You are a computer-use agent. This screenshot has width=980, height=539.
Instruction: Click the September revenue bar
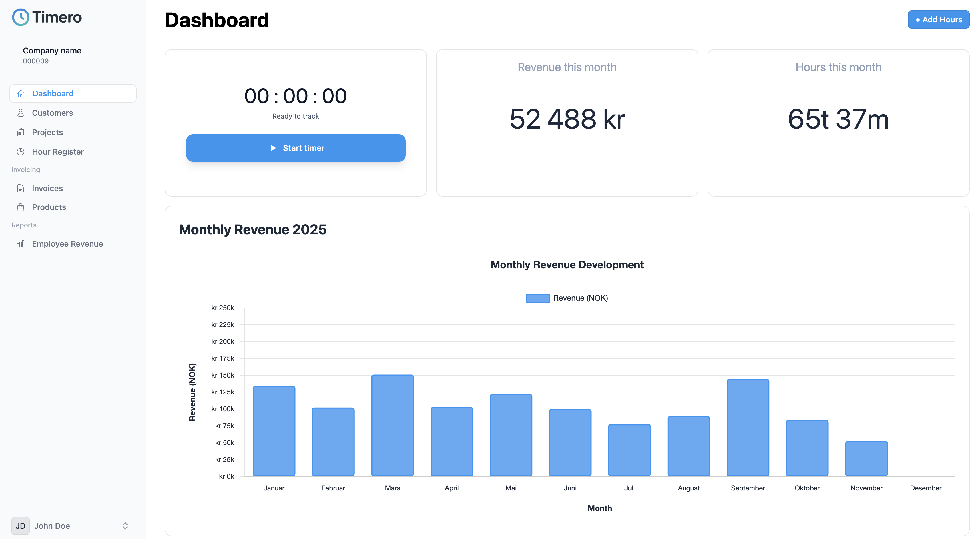pyautogui.click(x=748, y=428)
